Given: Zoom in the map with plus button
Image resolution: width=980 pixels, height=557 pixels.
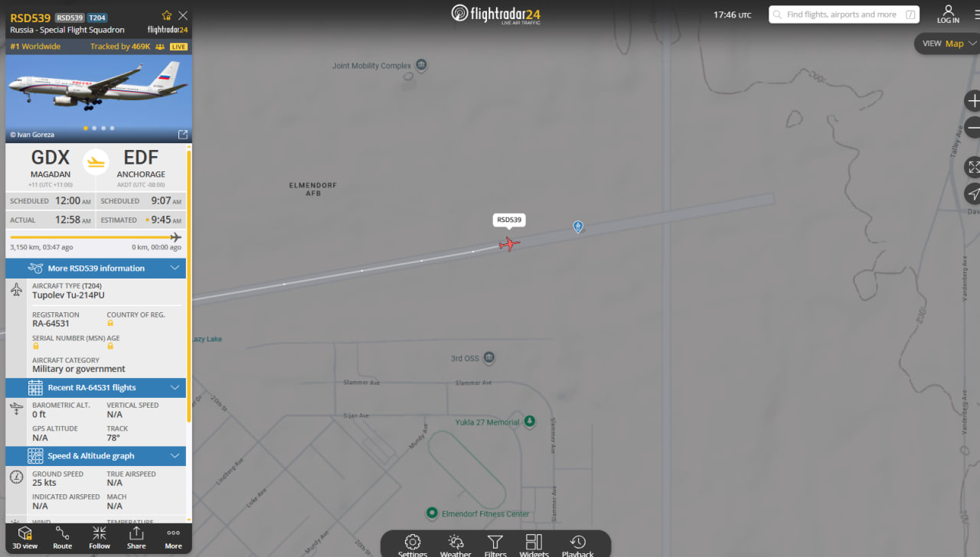Looking at the screenshot, I should point(973,101).
